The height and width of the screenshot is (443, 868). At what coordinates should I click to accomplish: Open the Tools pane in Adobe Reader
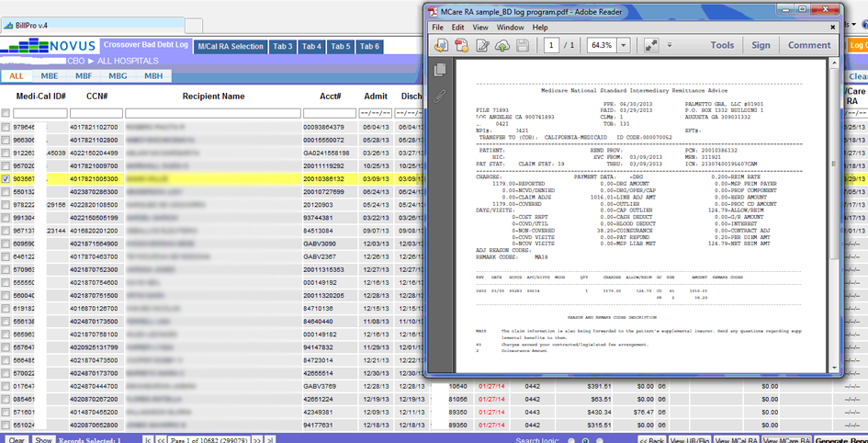(722, 45)
